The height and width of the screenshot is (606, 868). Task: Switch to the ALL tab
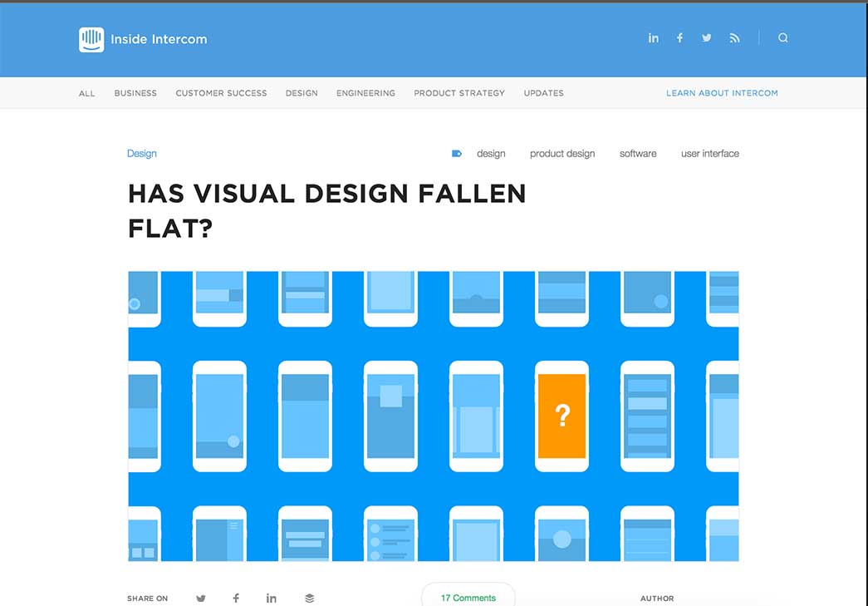(86, 93)
